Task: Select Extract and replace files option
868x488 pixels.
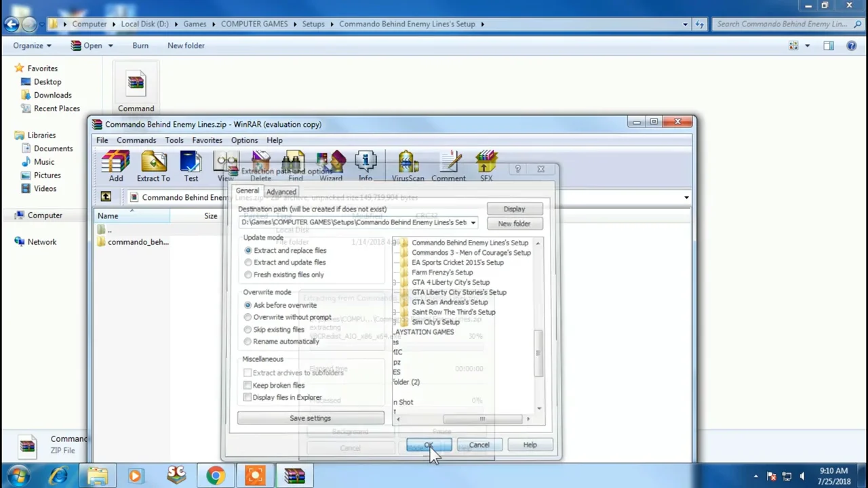Action: pyautogui.click(x=285, y=250)
